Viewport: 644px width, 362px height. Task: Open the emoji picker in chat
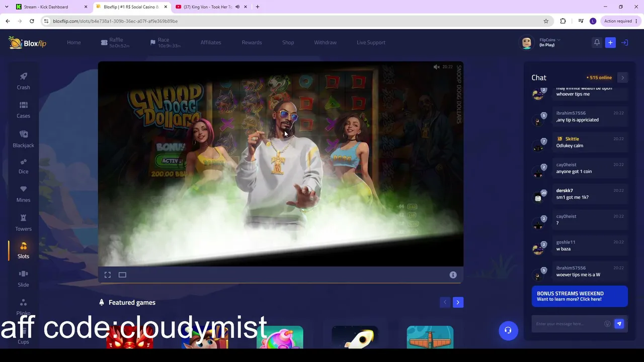607,324
